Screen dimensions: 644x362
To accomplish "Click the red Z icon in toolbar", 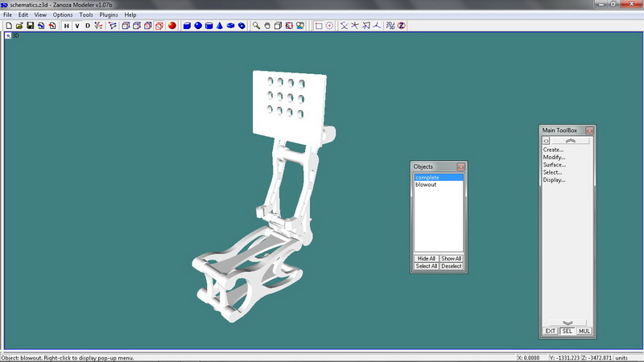I will coord(401,26).
